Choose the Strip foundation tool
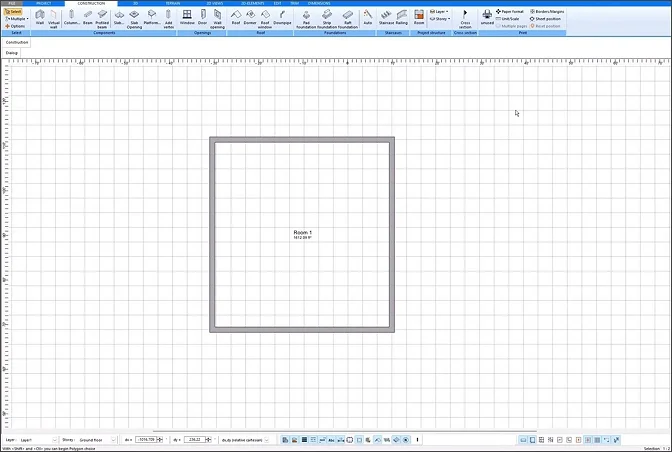672x452 pixels. pos(327,19)
